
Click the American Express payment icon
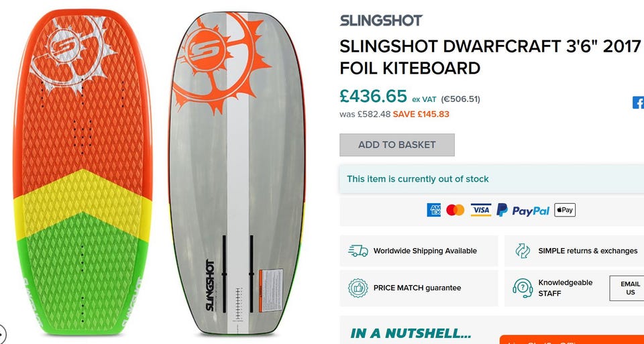click(x=434, y=210)
